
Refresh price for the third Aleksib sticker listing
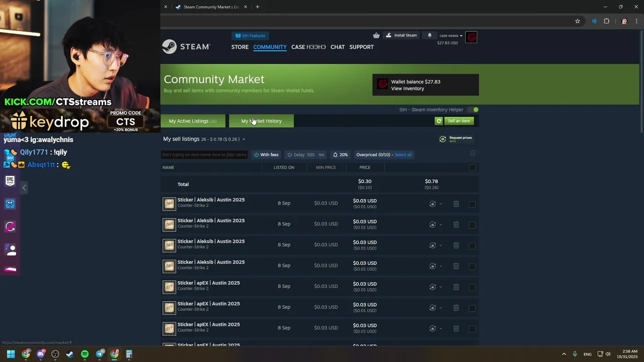432,245
